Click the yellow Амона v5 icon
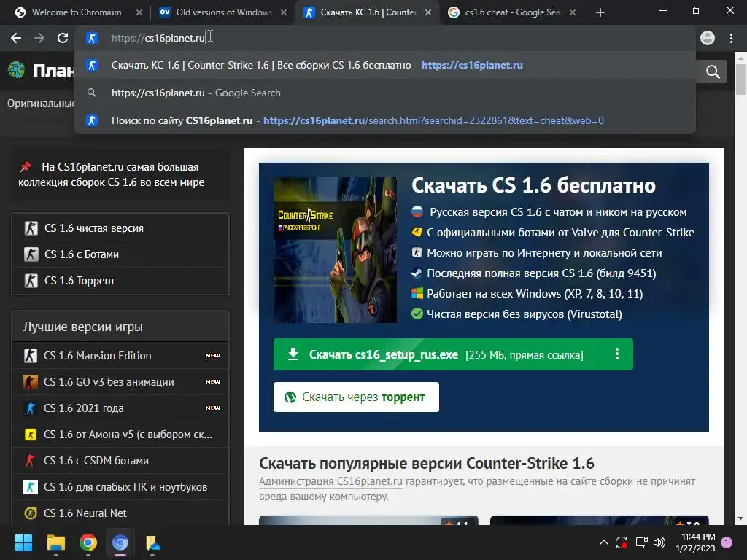This screenshot has height=560, width=747. 31,435
